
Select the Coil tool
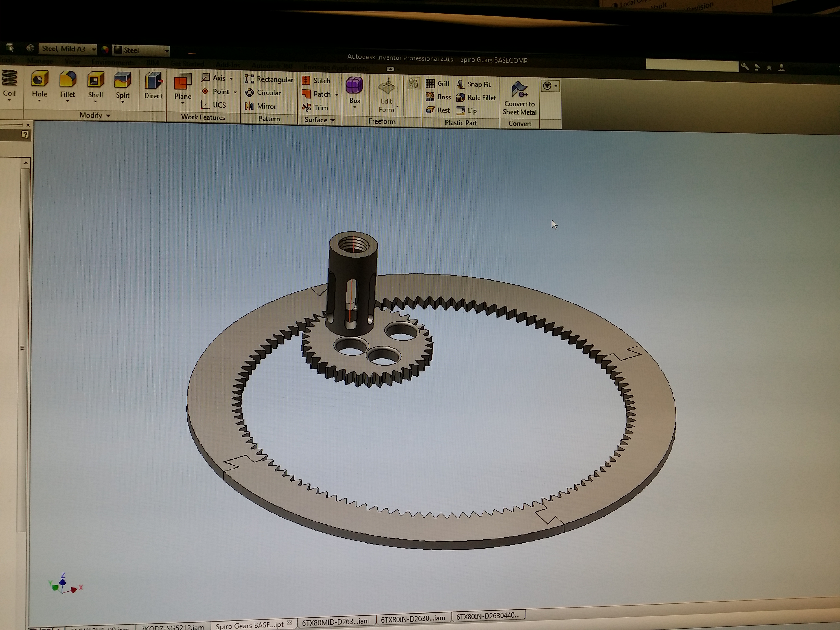[9, 85]
